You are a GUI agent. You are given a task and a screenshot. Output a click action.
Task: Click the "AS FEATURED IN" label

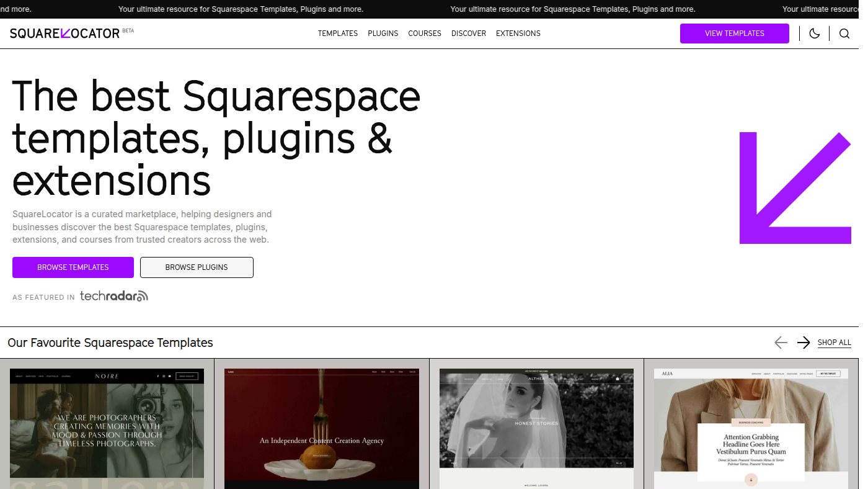click(43, 297)
